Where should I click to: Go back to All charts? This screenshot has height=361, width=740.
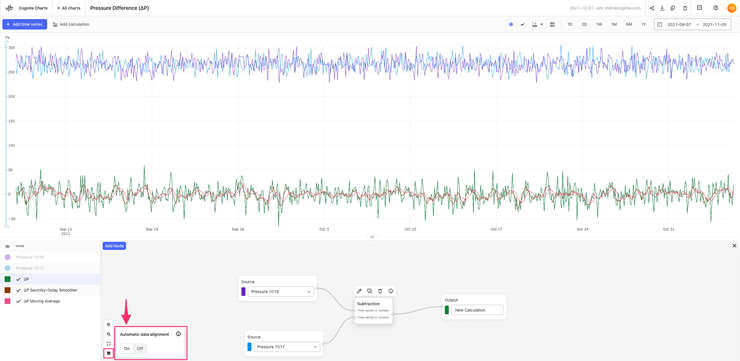pyautogui.click(x=68, y=8)
